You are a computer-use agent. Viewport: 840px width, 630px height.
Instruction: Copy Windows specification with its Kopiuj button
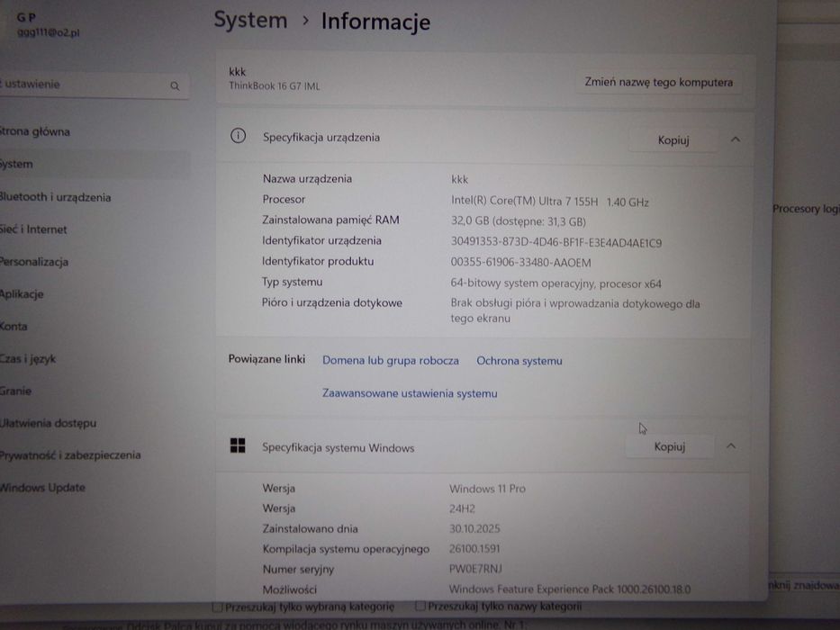point(669,446)
